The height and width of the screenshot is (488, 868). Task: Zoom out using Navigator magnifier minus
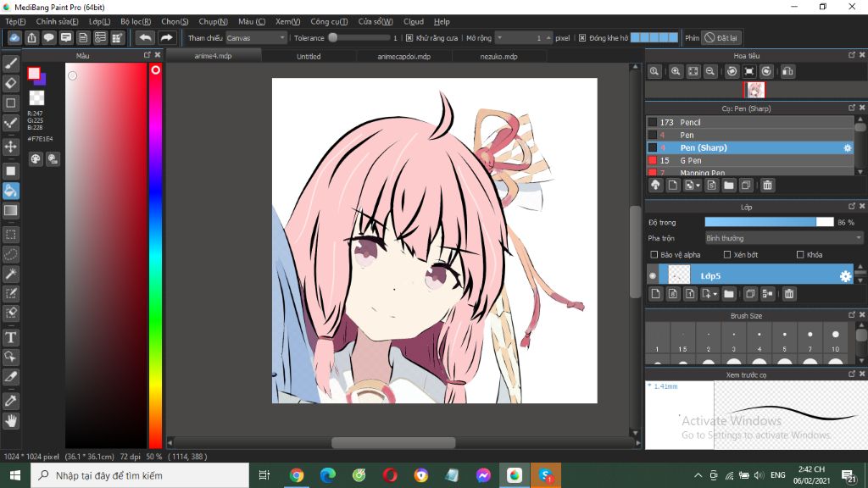[x=710, y=71]
